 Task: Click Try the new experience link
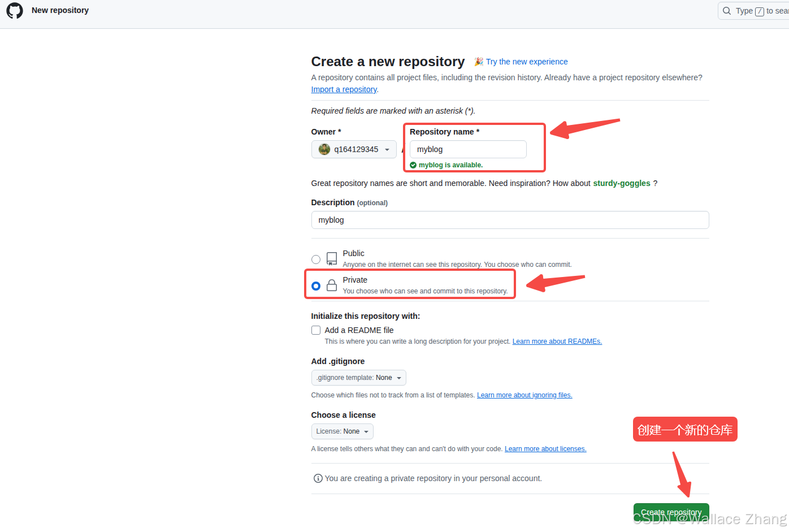pyautogui.click(x=527, y=62)
